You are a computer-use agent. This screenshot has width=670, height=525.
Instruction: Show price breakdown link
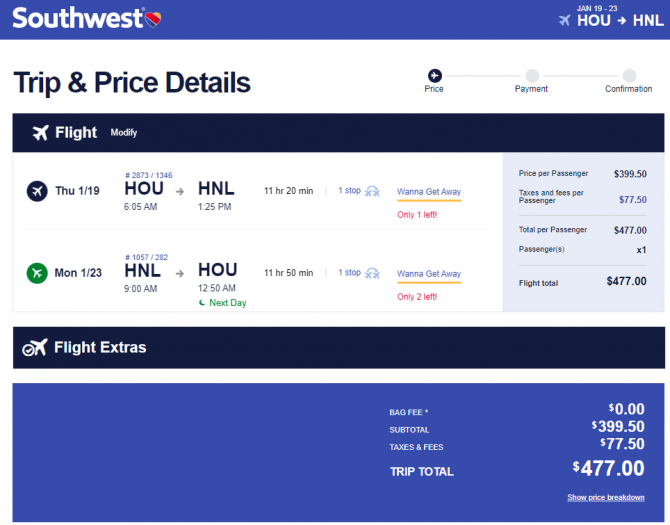pyautogui.click(x=606, y=497)
